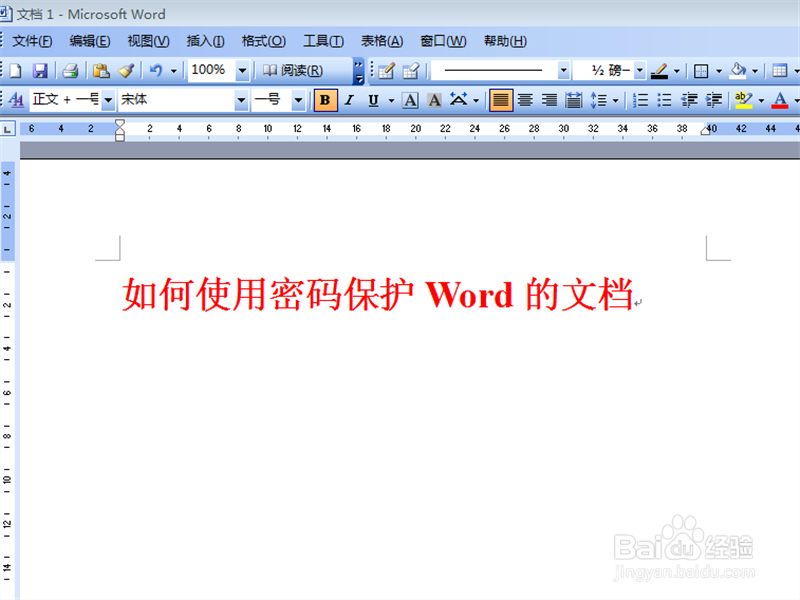Apply character shading formatting
The height and width of the screenshot is (600, 800).
tap(432, 100)
